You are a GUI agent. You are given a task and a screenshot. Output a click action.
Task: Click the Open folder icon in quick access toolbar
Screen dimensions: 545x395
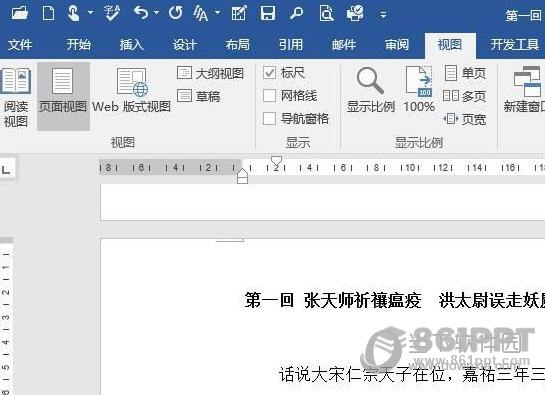pyautogui.click(x=19, y=14)
